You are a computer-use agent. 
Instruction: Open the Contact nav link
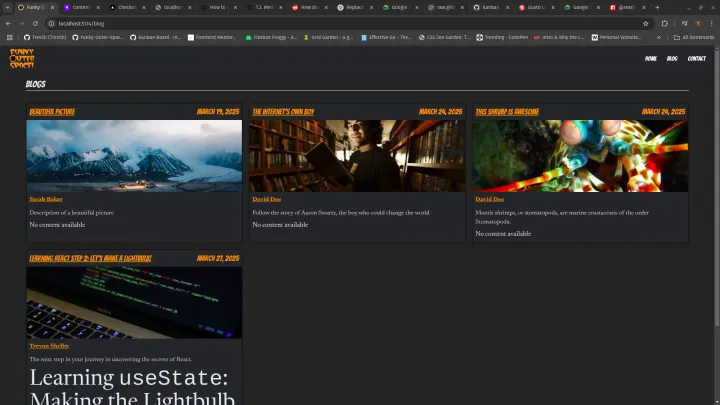point(697,58)
